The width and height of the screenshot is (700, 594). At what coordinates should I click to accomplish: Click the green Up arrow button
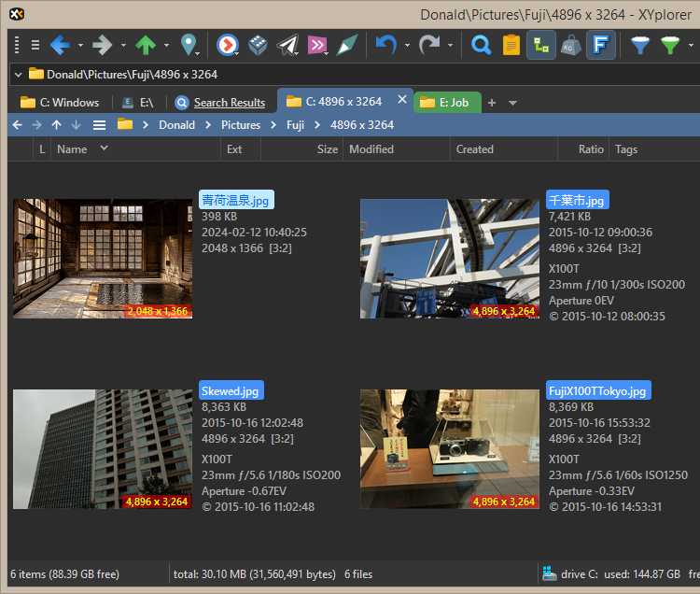coord(146,45)
